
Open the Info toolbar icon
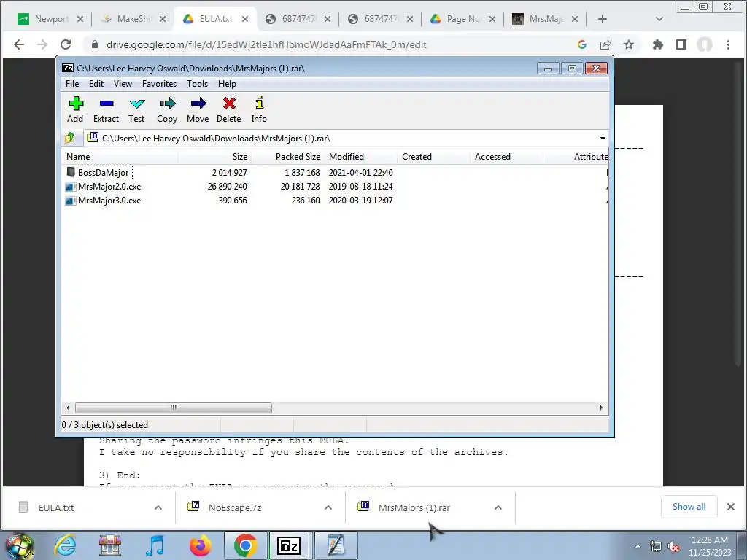(x=259, y=102)
